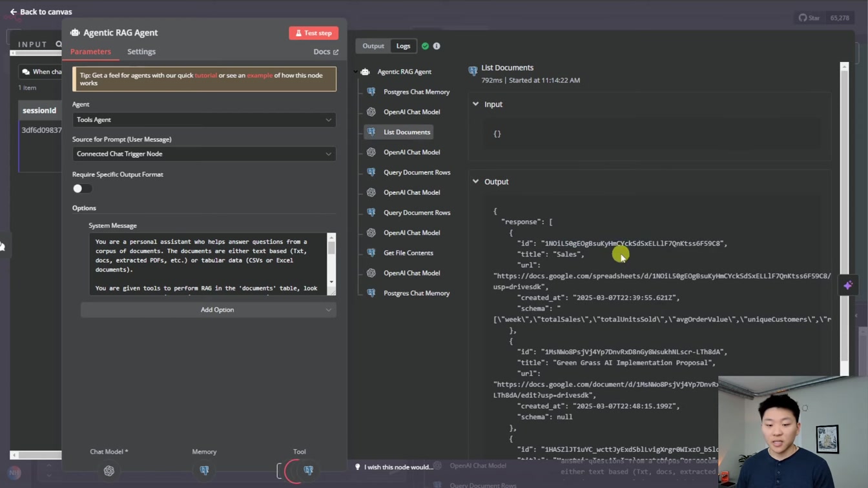868x488 pixels.
Task: Click the Postgres icon under the Memory connector
Action: click(x=204, y=471)
